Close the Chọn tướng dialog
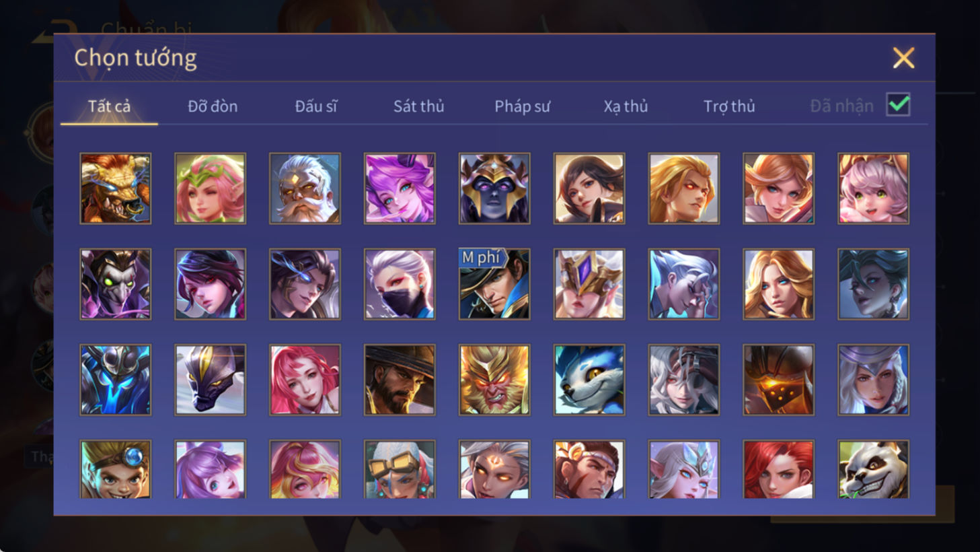The image size is (980, 552). coord(903,58)
